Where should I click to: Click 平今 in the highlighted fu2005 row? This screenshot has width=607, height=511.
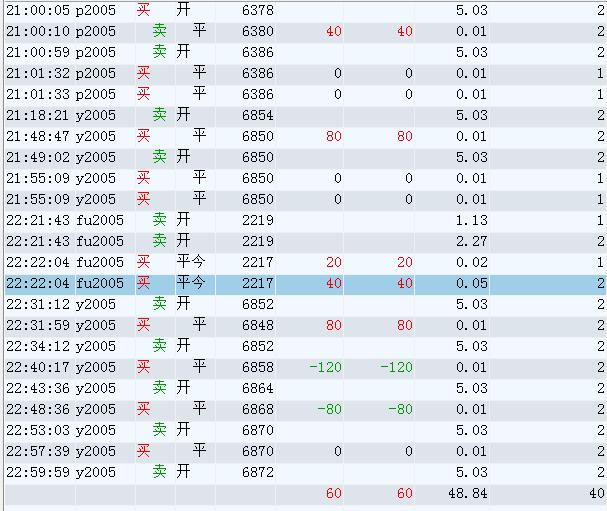click(190, 283)
